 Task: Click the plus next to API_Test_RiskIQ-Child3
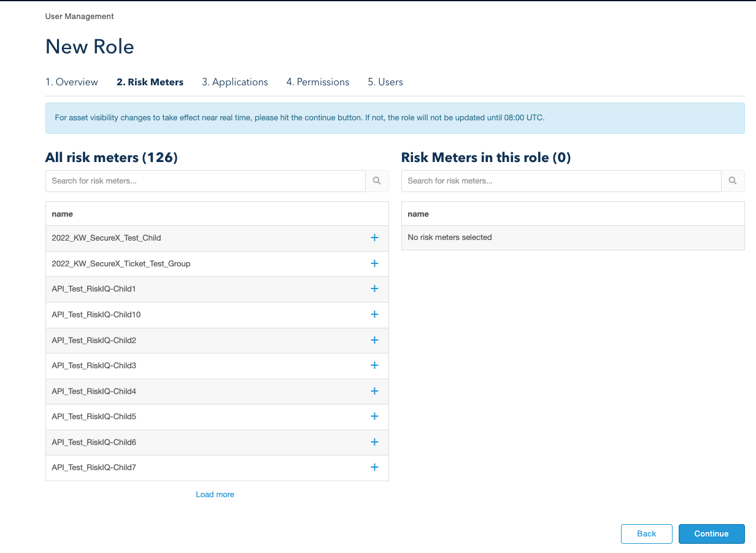pos(374,365)
